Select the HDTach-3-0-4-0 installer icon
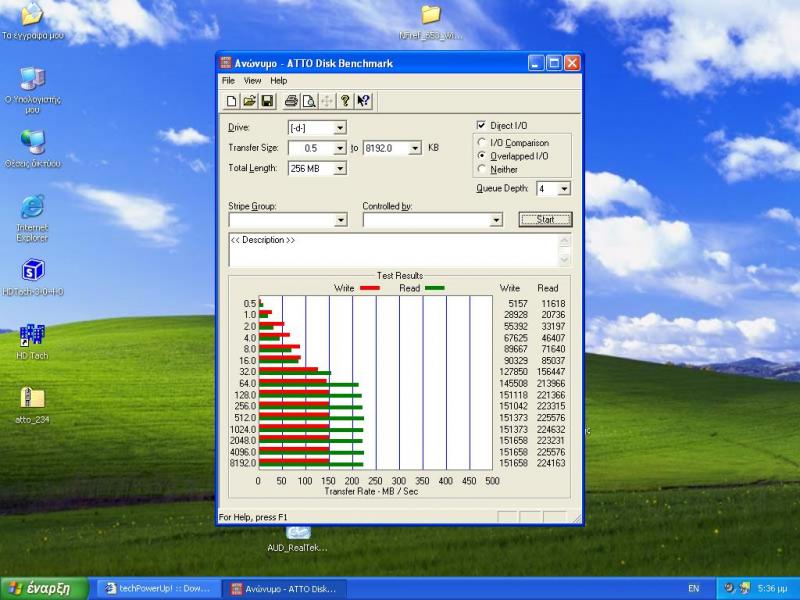Viewport: 800px width, 600px height. pos(33,278)
